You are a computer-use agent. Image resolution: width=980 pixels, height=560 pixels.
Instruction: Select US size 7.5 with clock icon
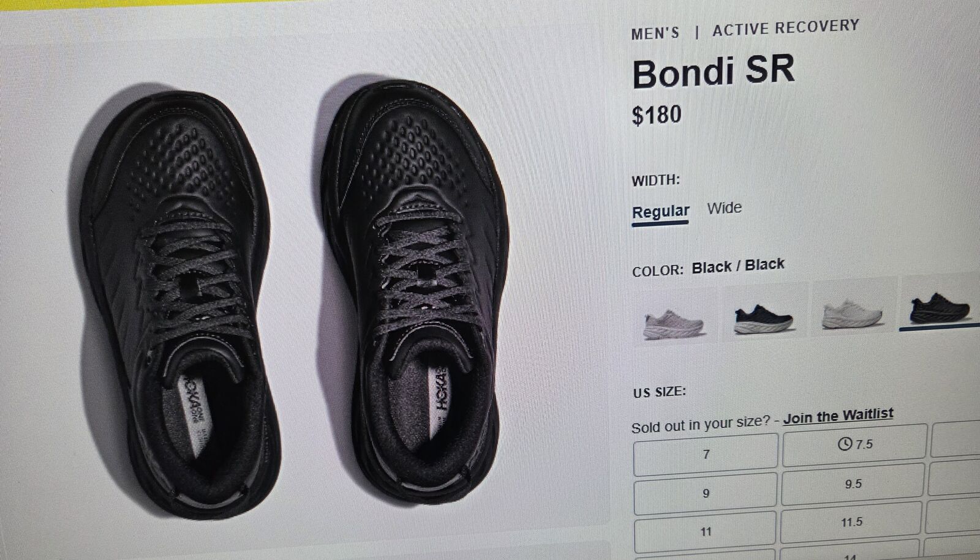[x=854, y=444]
